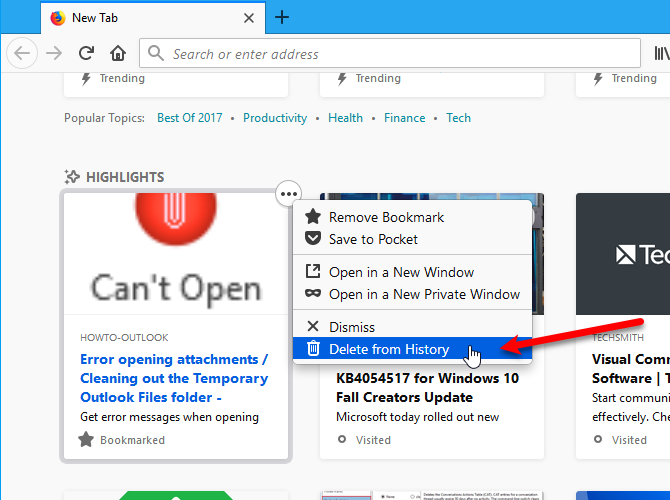Open the Finance topic link
Screen dimensions: 670x500
click(404, 118)
